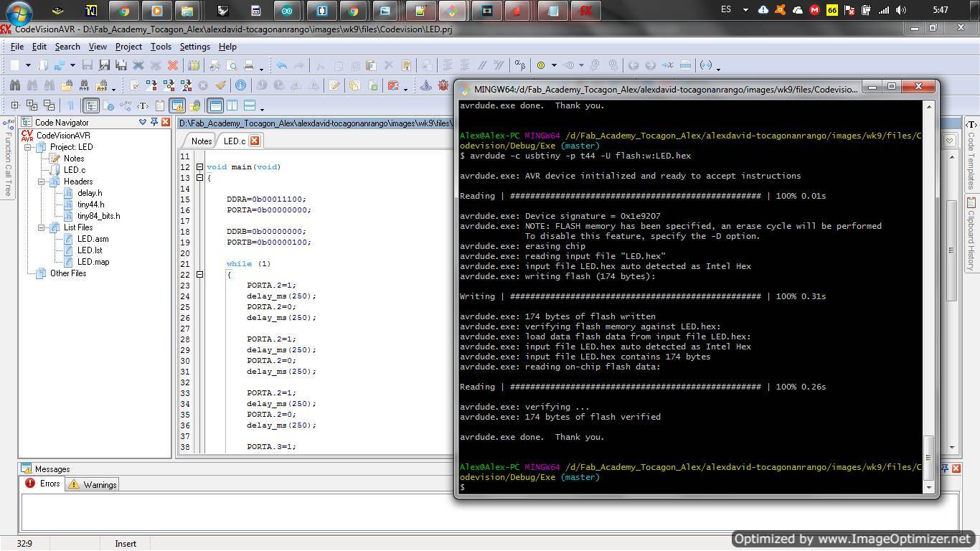Click the Printer toolbar icon

tap(249, 65)
